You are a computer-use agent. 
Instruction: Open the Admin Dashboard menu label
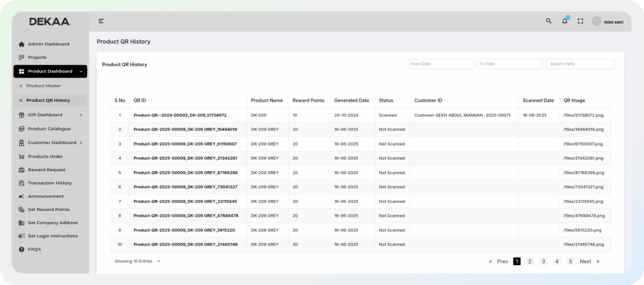coord(49,44)
